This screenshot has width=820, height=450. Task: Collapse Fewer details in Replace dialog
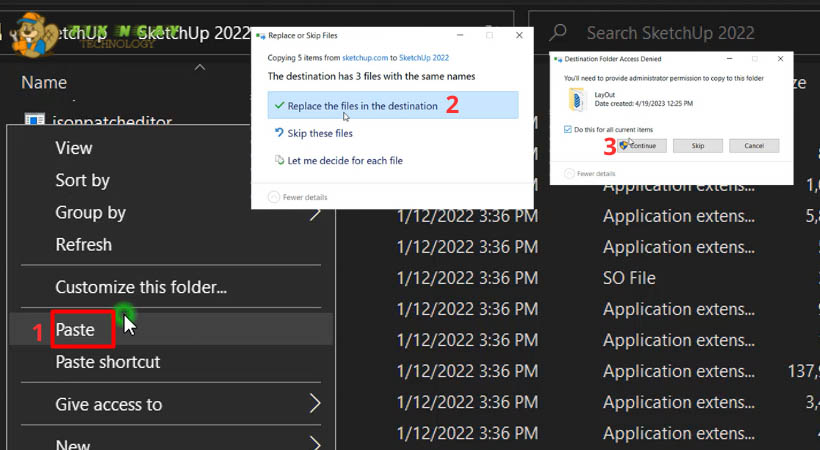tap(274, 198)
